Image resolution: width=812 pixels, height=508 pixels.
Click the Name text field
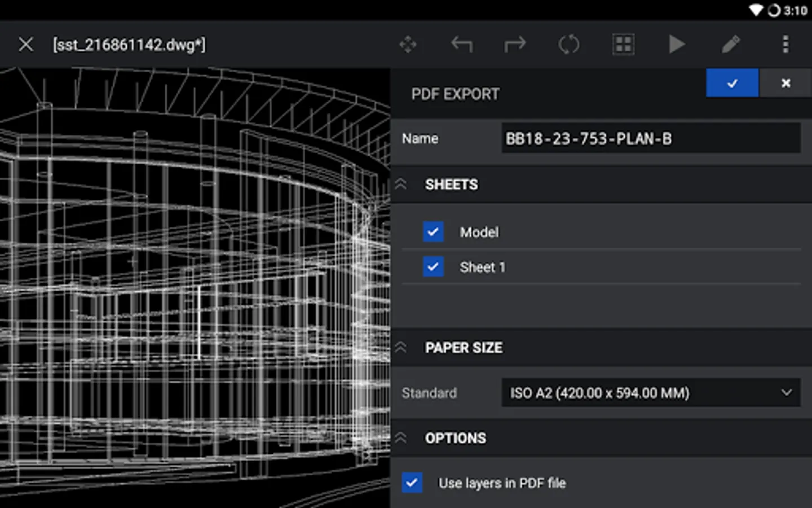(651, 139)
